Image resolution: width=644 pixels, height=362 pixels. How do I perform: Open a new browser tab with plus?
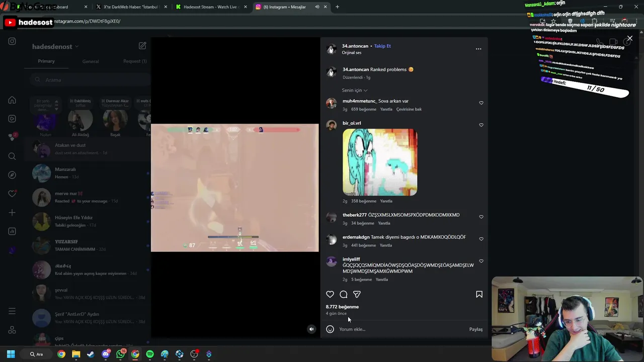(x=337, y=7)
